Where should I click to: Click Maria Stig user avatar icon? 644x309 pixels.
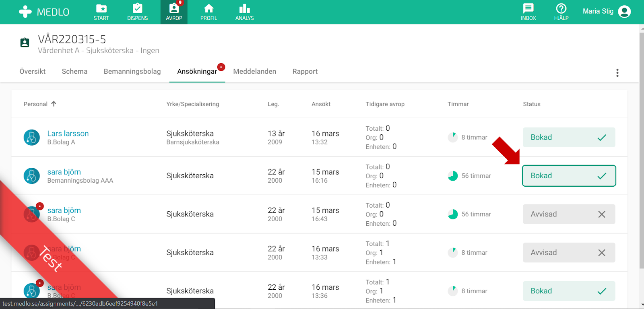624,12
